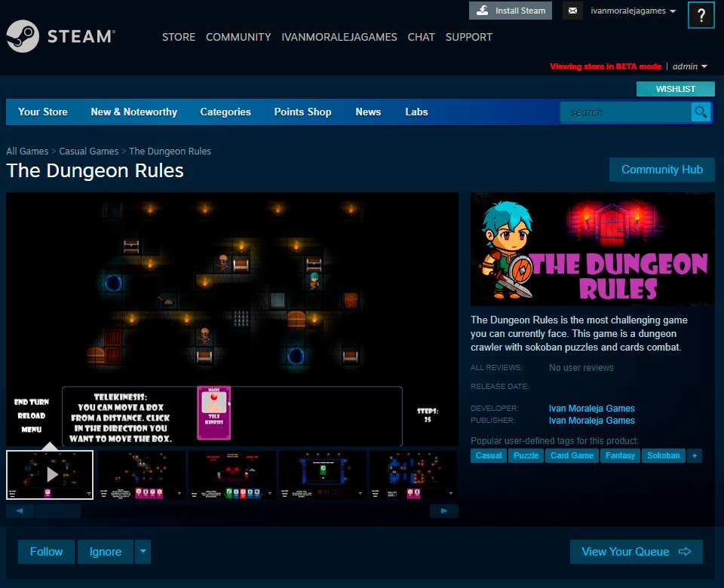Open the COMMUNITY menu
Screen dimensions: 724x588
click(x=238, y=37)
